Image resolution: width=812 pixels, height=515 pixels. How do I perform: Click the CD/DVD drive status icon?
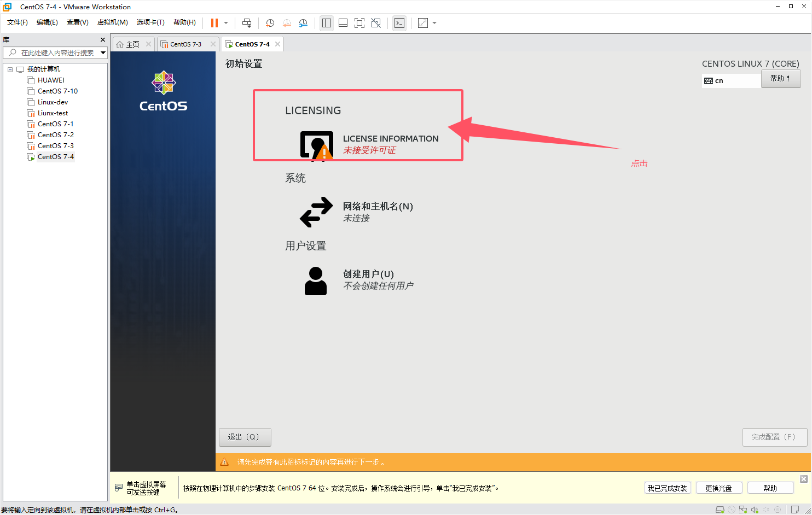click(x=732, y=510)
